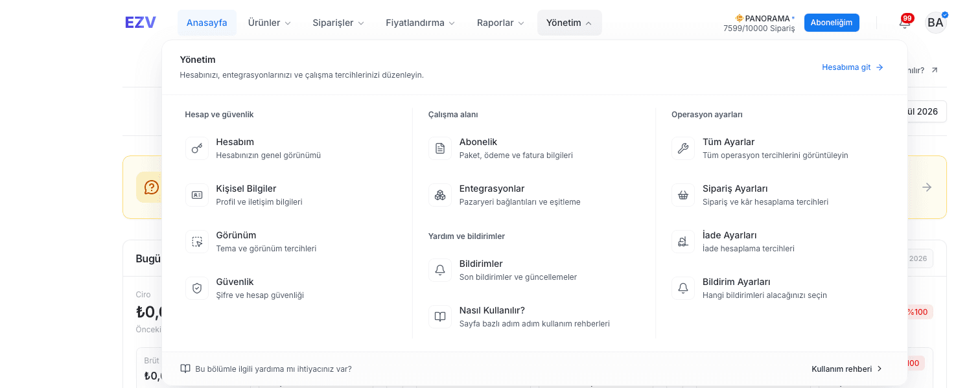
Task: Click the Aboneliğim button
Action: point(832,23)
